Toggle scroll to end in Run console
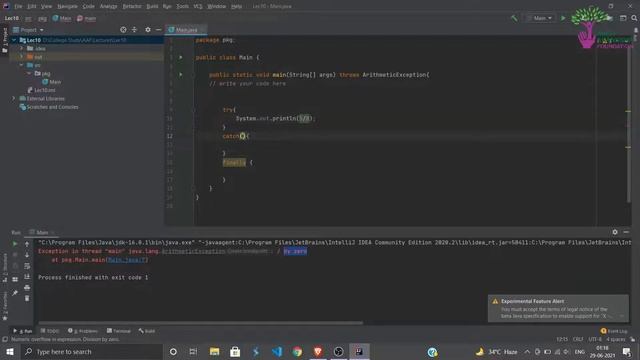Image resolution: width=640 pixels, height=360 pixels. (27, 277)
